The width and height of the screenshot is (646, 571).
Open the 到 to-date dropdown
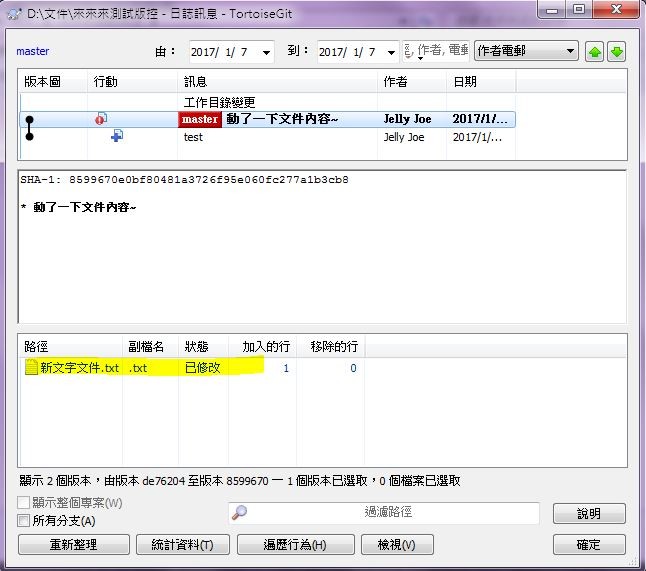pyautogui.click(x=391, y=52)
